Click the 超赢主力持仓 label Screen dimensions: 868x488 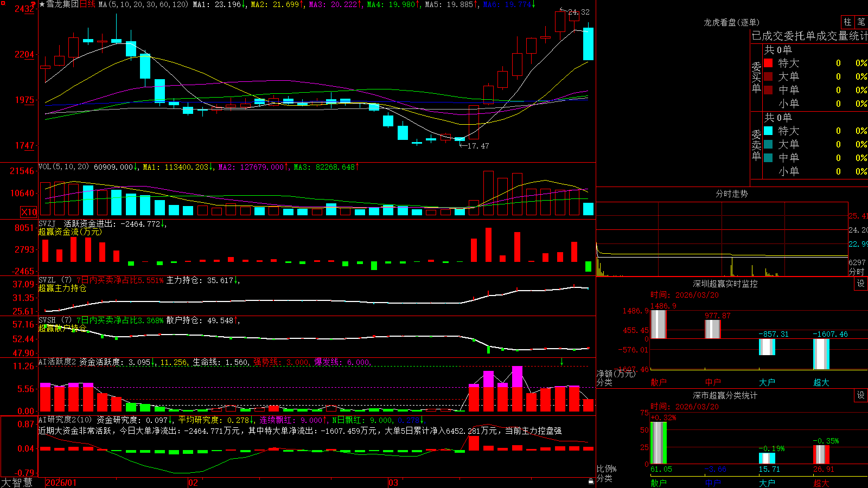pos(62,288)
